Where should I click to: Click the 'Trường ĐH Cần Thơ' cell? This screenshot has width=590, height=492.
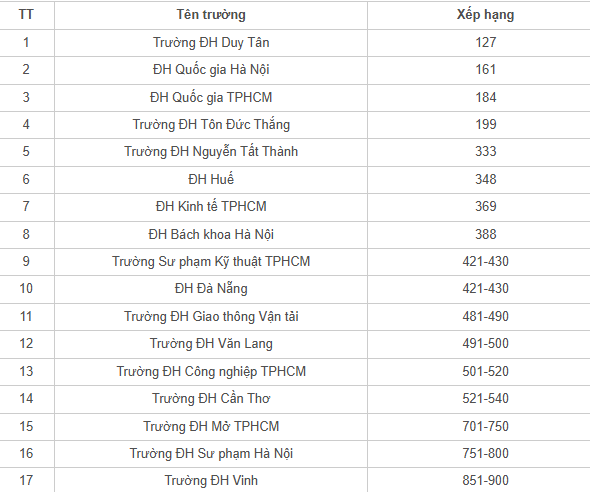click(x=211, y=398)
